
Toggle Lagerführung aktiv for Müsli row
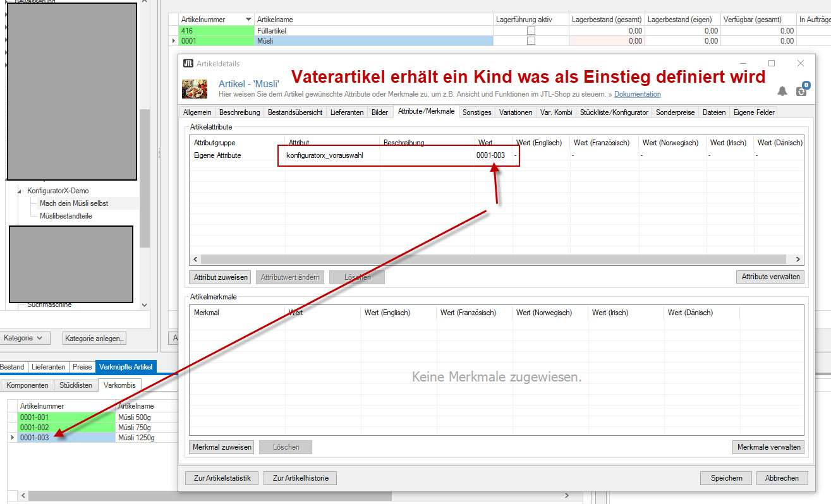coord(531,40)
